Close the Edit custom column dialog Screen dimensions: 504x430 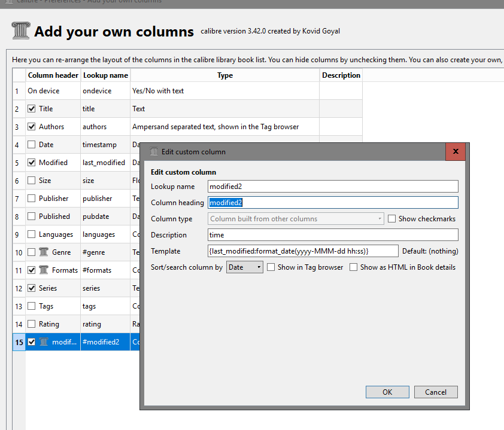click(x=456, y=152)
